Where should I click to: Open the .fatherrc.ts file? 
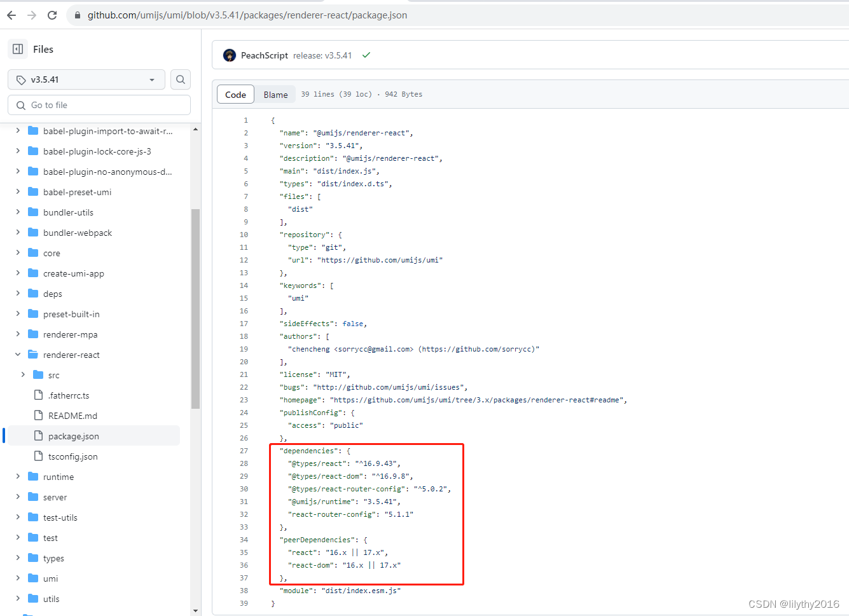pyautogui.click(x=69, y=395)
